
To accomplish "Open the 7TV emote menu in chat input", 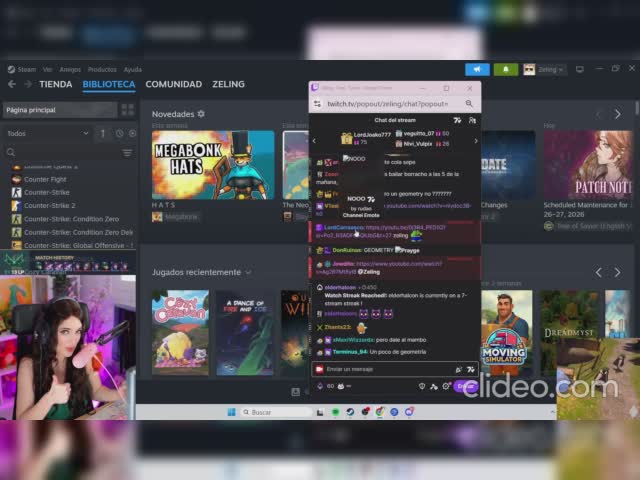I will pos(471,369).
